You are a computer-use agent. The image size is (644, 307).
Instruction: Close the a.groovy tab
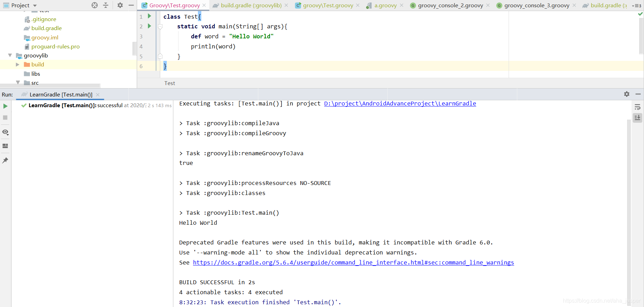click(x=402, y=5)
